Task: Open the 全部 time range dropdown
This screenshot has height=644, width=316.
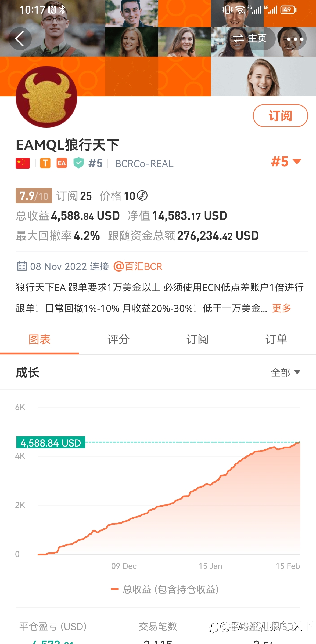Action: pyautogui.click(x=286, y=372)
